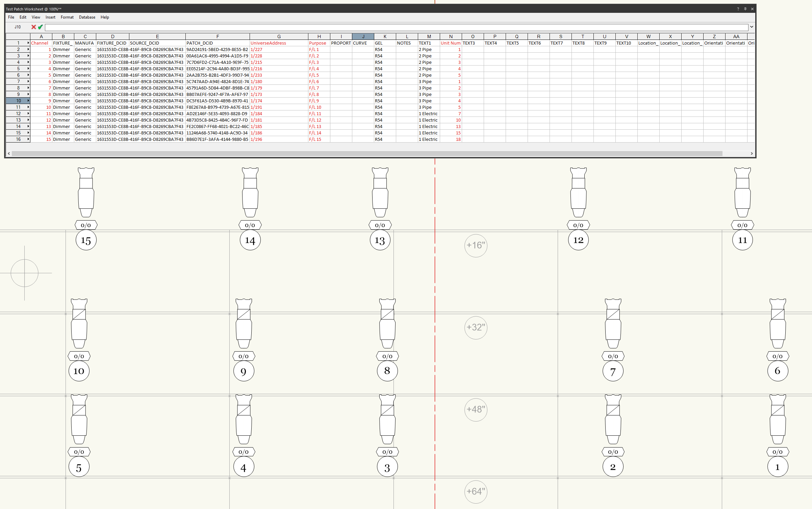Click the o/o label for channel 6

pos(778,356)
